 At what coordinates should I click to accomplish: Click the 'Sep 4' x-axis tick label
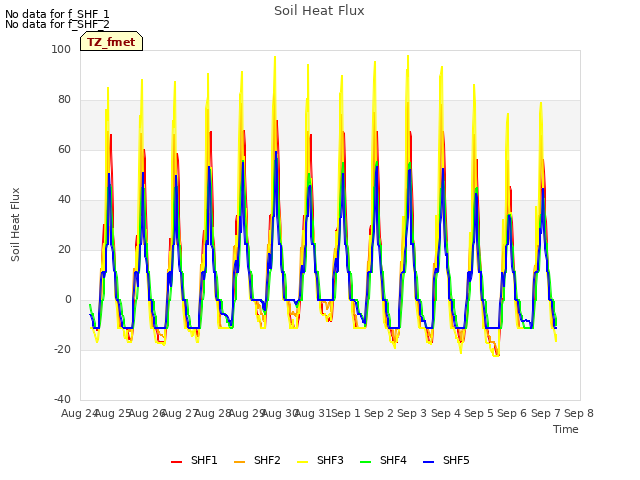[x=446, y=413]
